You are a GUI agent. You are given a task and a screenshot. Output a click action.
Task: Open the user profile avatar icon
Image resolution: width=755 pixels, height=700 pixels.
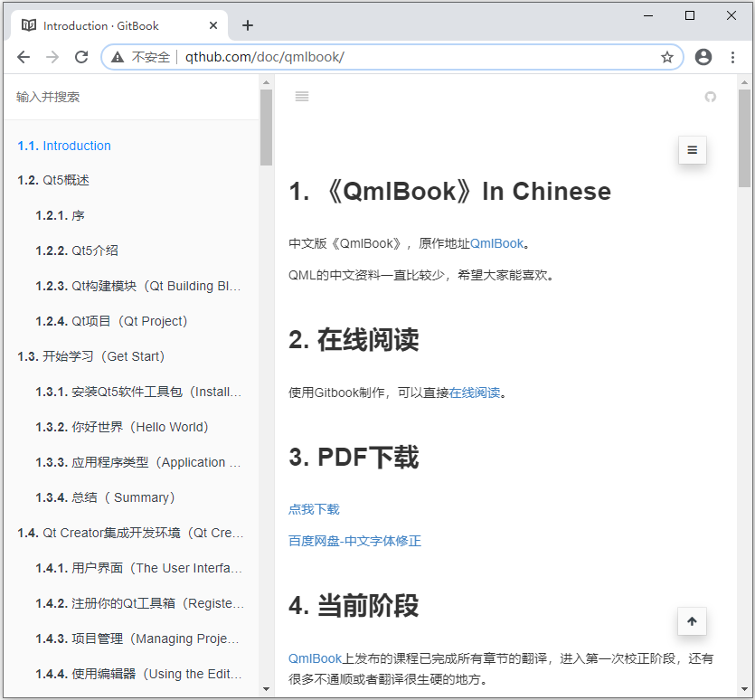point(703,57)
